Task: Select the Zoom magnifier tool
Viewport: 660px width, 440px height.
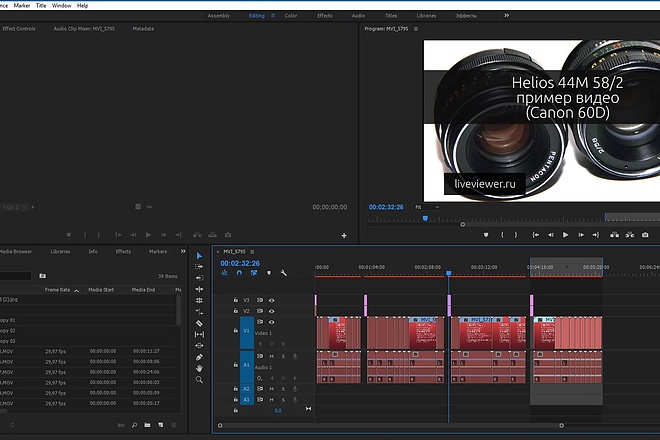Action: [x=199, y=380]
